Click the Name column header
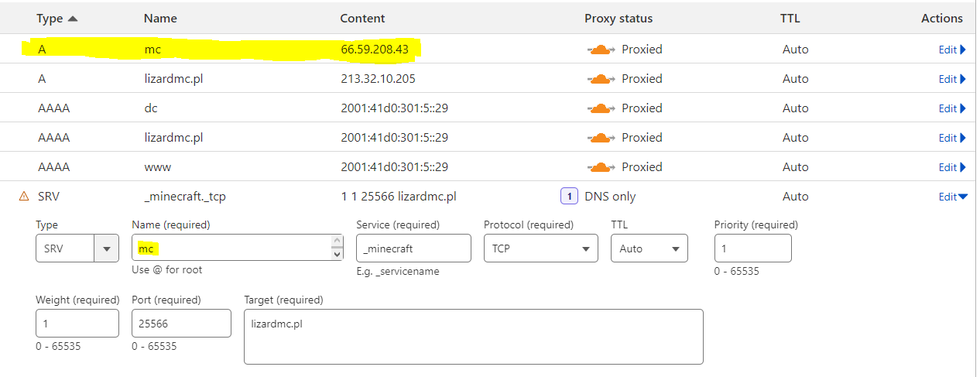 pos(160,19)
